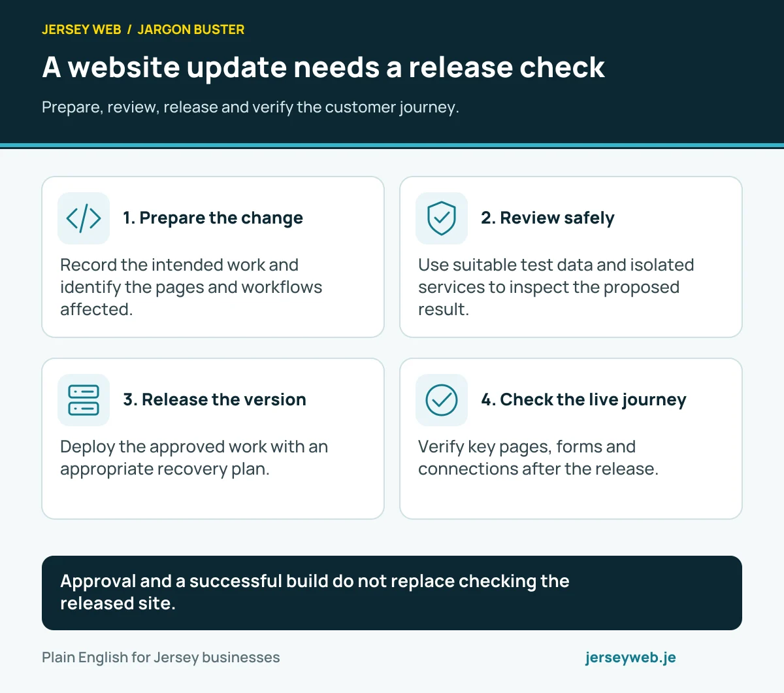
Task: Click the text 'Verify key pages, forms and'
Action: [x=527, y=447]
